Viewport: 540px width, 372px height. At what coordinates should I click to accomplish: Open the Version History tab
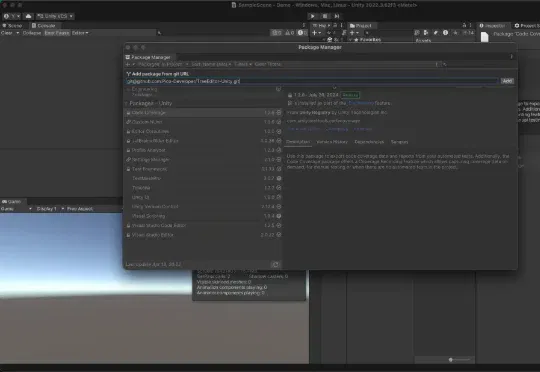332,142
